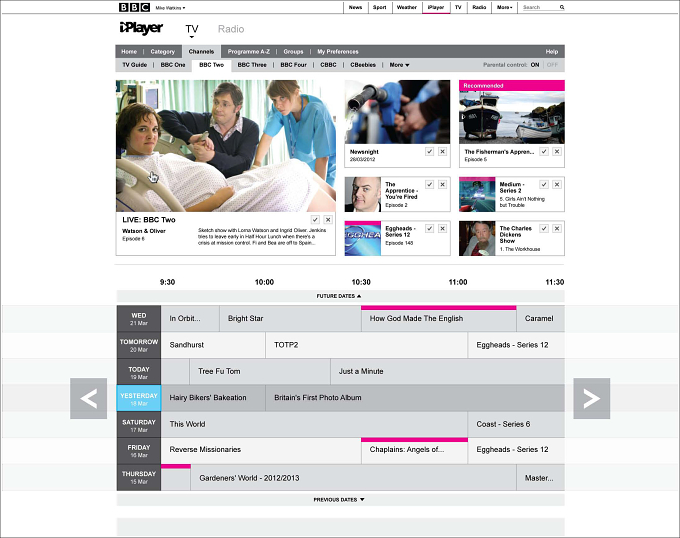The width and height of the screenshot is (680, 538).
Task: Dismiss Medium Series 2 with X
Action: pyautogui.click(x=557, y=185)
